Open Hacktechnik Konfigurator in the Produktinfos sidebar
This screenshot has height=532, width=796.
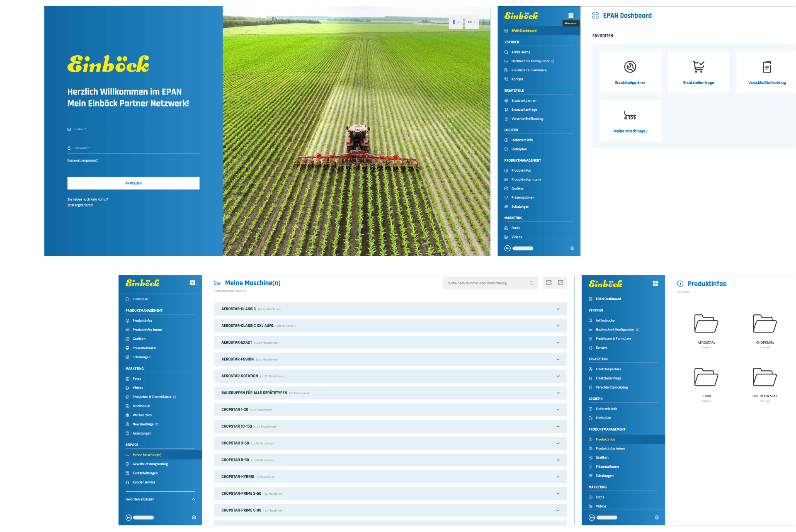[x=615, y=330]
